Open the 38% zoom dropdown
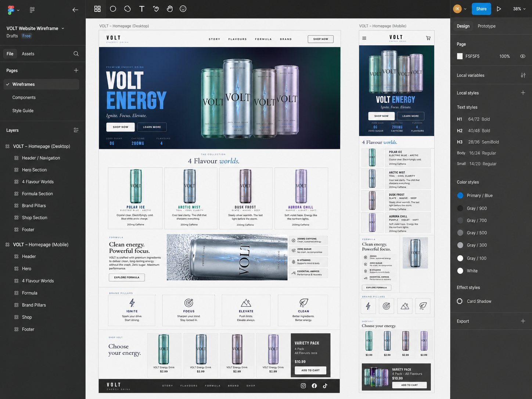532x399 pixels. pyautogui.click(x=519, y=9)
